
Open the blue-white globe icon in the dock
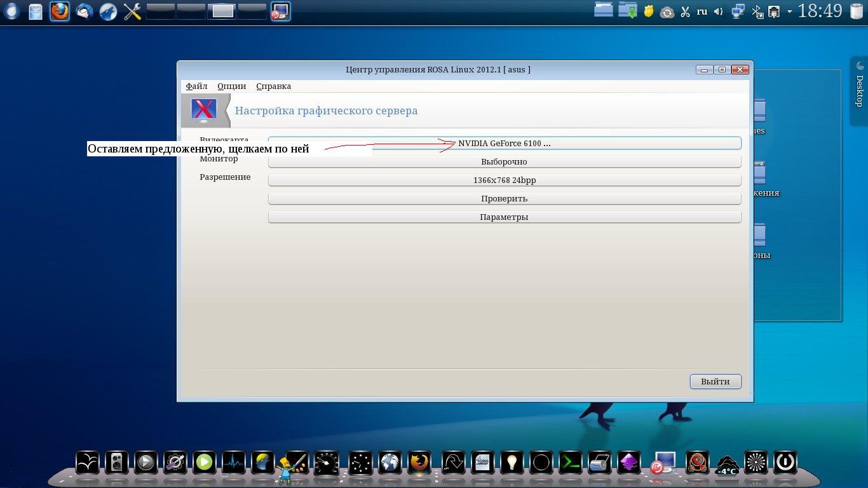[390, 462]
